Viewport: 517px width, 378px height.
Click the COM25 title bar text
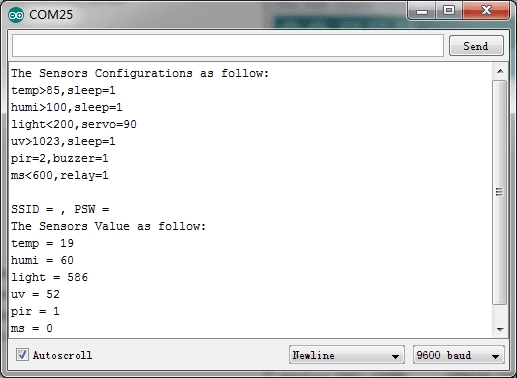[51, 15]
